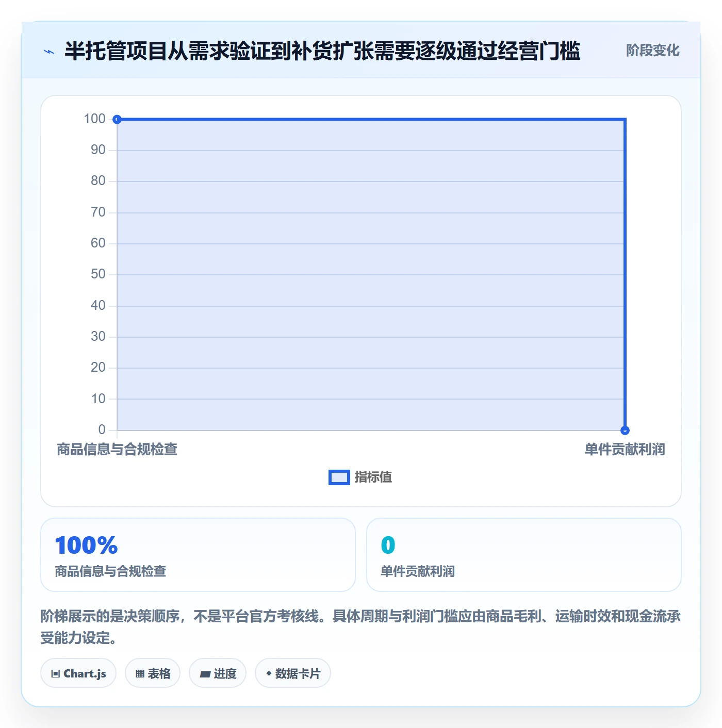Click y-axis tick label 90
This screenshot has height=728, width=722.
coord(98,150)
